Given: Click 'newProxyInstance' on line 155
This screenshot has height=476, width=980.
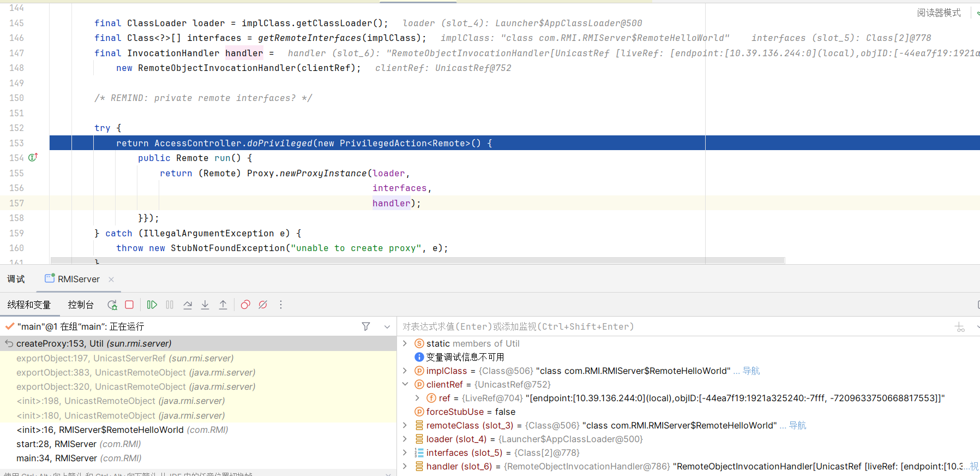Looking at the screenshot, I should click(323, 173).
